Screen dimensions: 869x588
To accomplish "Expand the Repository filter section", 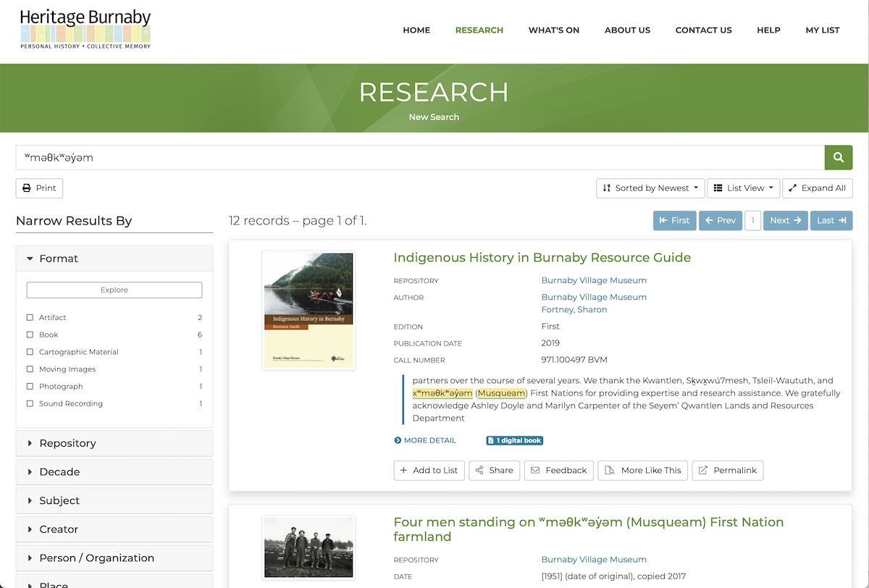I will pos(114,443).
